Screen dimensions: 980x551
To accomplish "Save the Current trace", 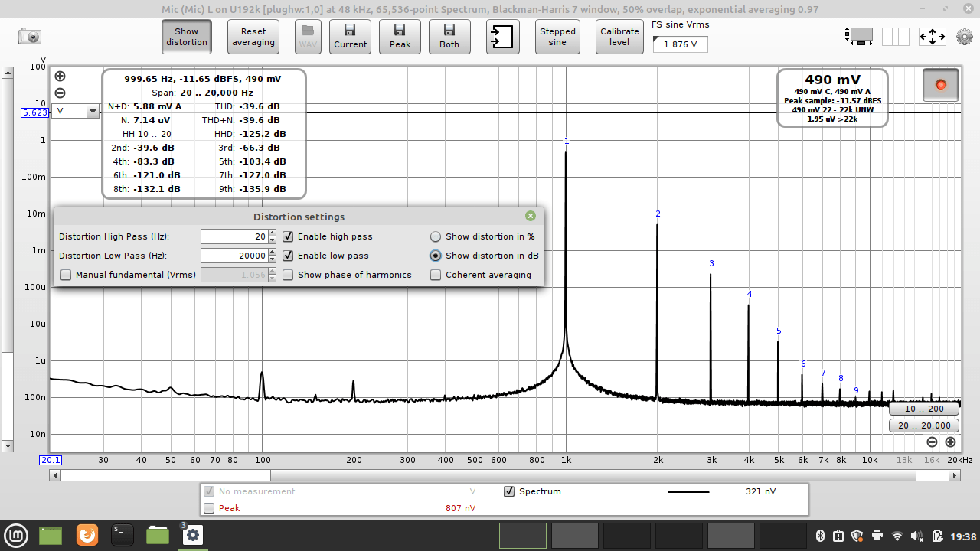I will [351, 37].
